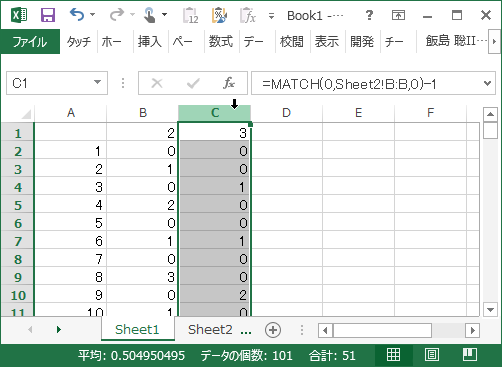Save the workbook with the floppy icon
502x367 pixels.
coord(48,15)
